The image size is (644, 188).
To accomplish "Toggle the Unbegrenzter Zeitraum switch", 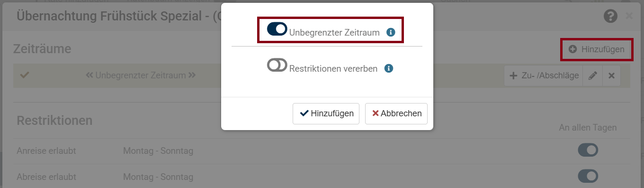I will (x=277, y=29).
